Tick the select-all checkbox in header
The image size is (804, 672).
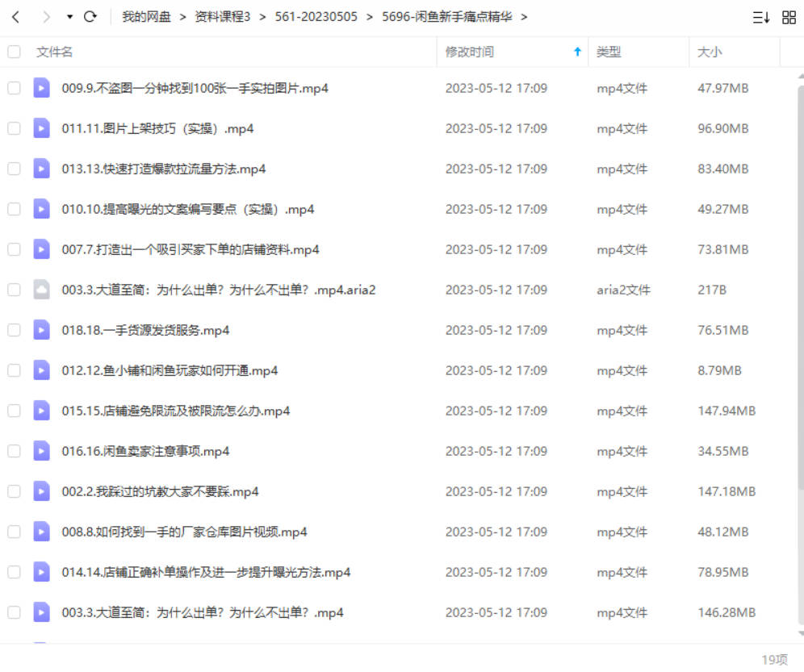pyautogui.click(x=14, y=52)
